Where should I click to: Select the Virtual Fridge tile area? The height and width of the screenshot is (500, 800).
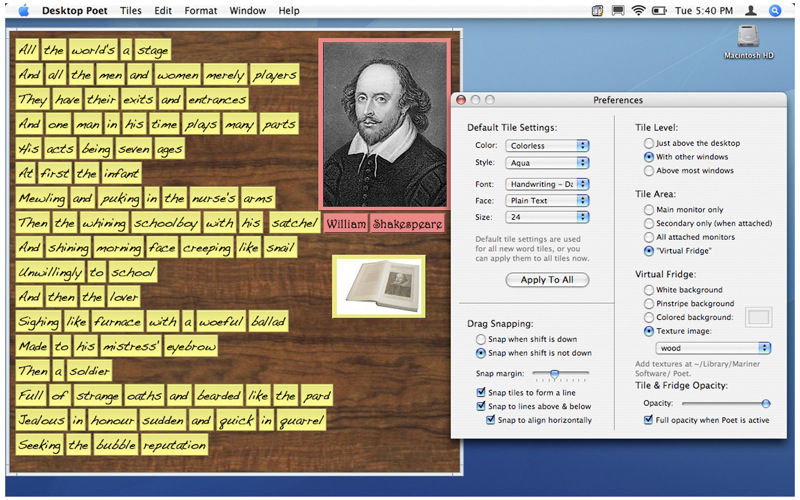[x=678, y=251]
